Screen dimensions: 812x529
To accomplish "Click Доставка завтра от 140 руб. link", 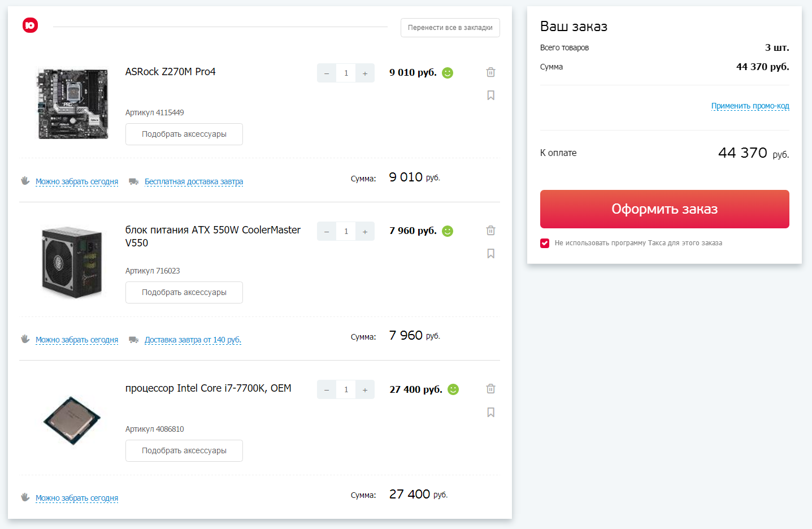I will click(x=193, y=340).
